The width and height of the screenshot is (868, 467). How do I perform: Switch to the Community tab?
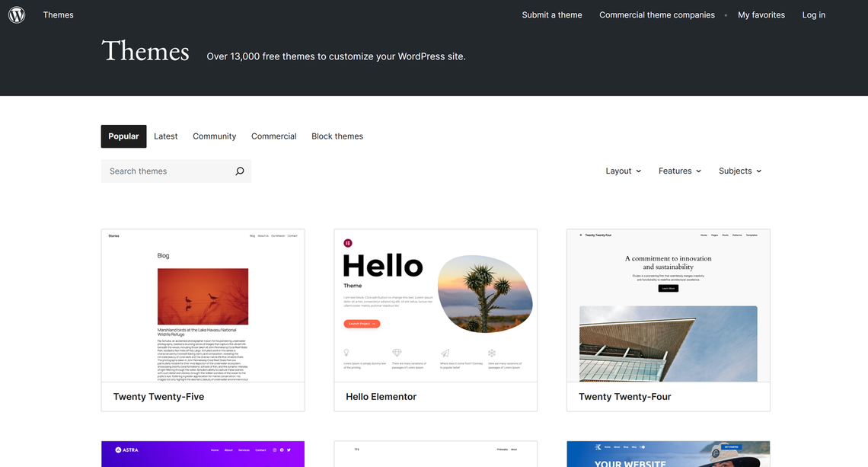(x=214, y=136)
